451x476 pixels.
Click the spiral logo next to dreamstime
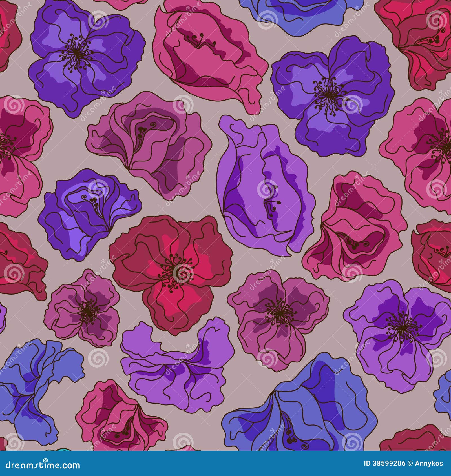click(45, 460)
